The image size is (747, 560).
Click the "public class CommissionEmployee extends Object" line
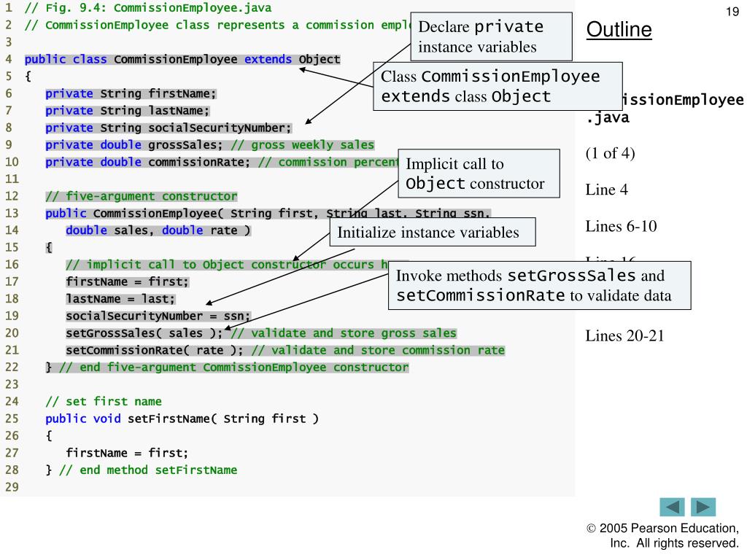click(182, 59)
